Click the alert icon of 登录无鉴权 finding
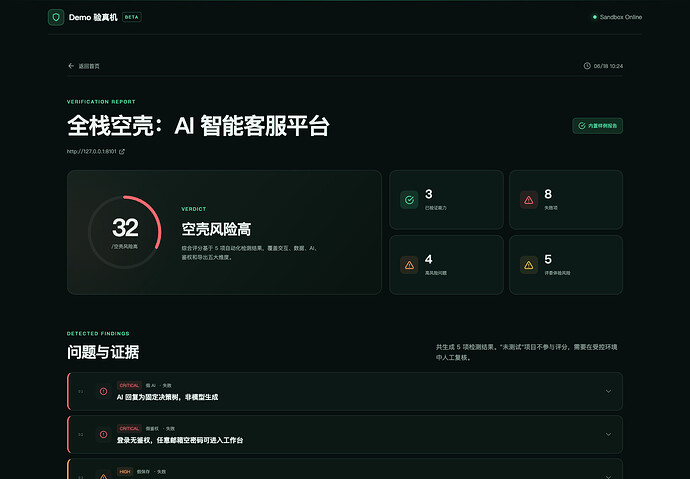Viewport: 690px width, 479px height. 103,434
